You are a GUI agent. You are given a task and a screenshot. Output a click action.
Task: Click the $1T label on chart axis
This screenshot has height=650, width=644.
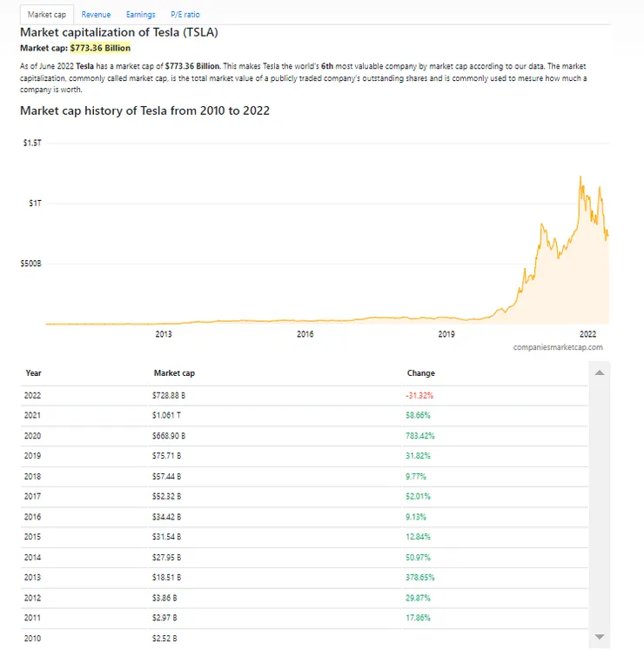tap(34, 203)
